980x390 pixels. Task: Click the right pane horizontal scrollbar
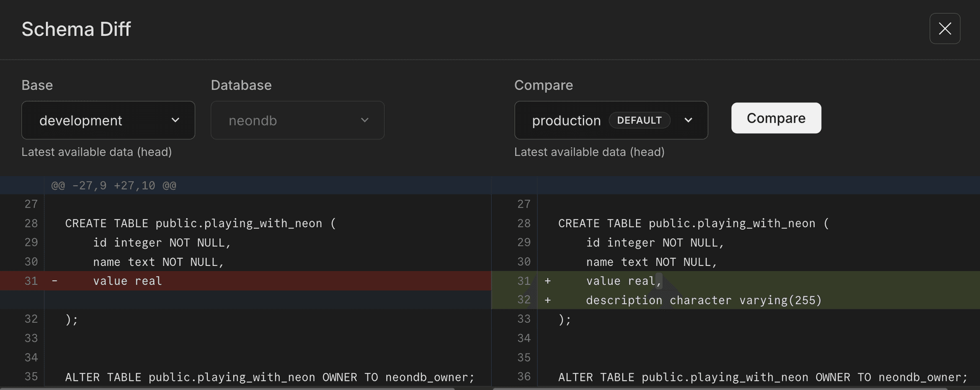[720, 388]
